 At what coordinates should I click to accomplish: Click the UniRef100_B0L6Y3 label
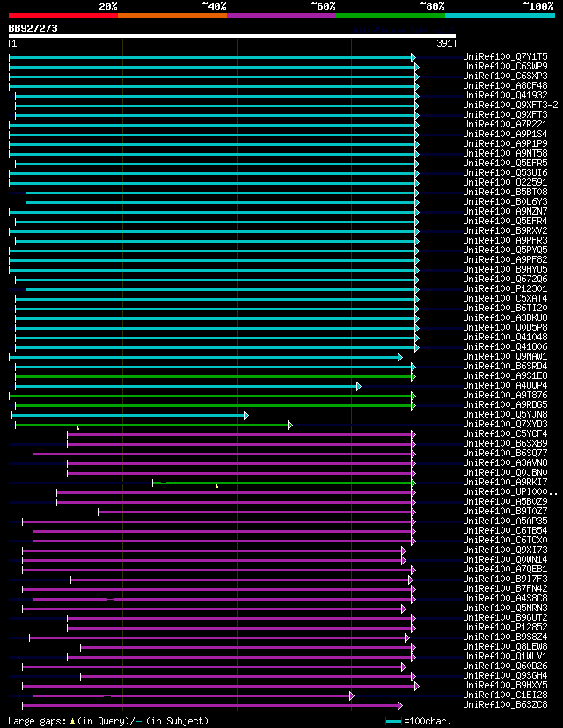tap(505, 202)
